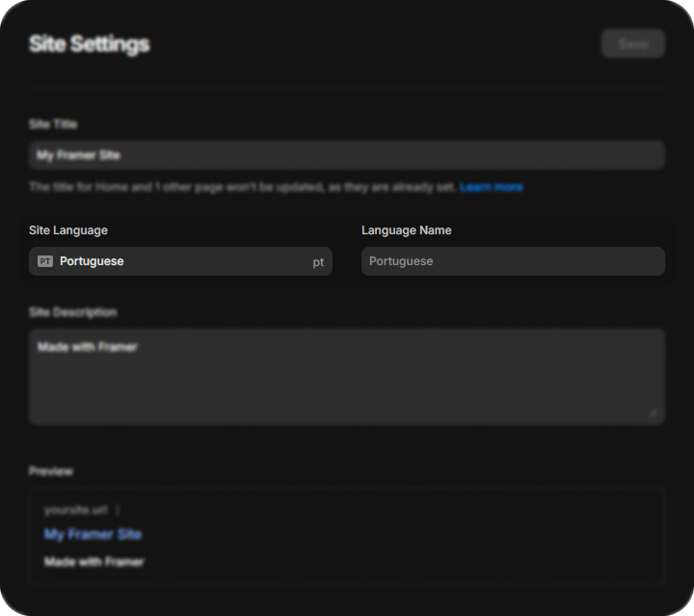Click the My Framer Site preview title
This screenshot has width=694, height=616.
(93, 534)
